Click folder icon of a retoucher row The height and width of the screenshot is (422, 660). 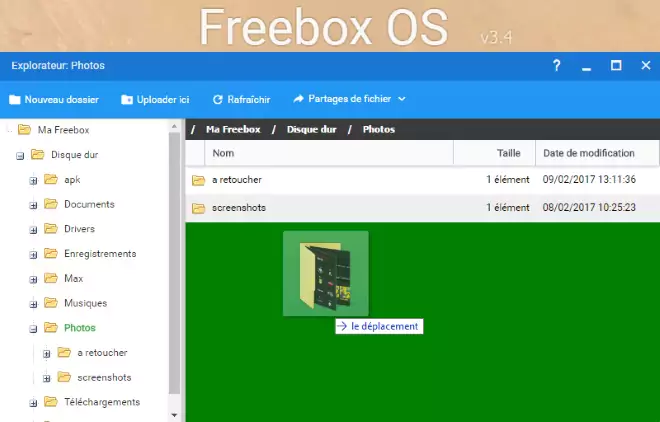click(x=198, y=180)
